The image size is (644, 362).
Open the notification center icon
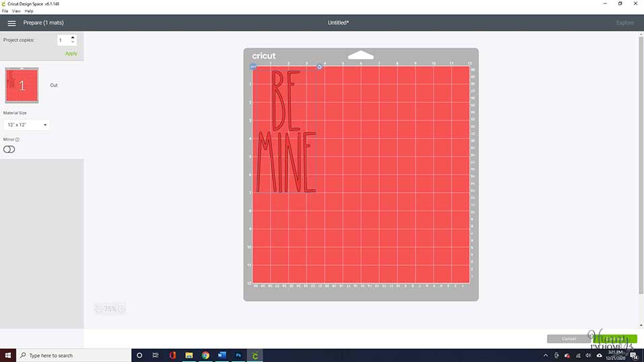[635, 355]
